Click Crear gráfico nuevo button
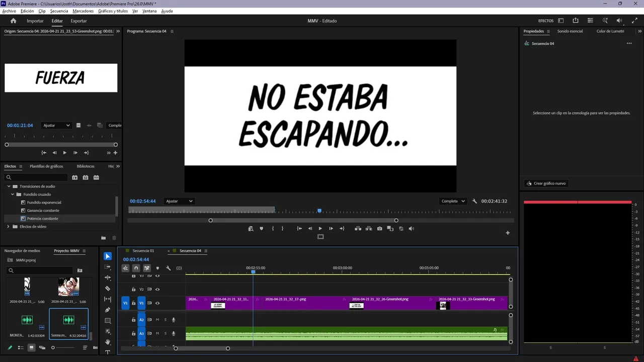 (x=546, y=184)
